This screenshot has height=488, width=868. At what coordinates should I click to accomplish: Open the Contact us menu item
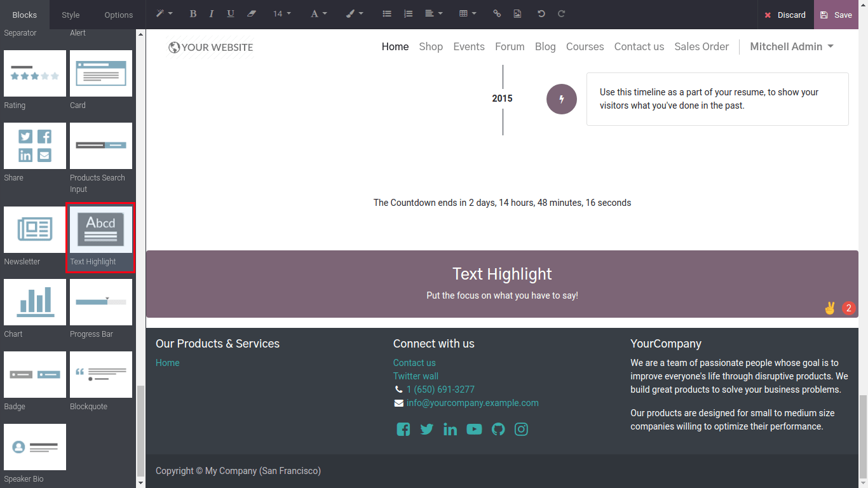coord(639,46)
